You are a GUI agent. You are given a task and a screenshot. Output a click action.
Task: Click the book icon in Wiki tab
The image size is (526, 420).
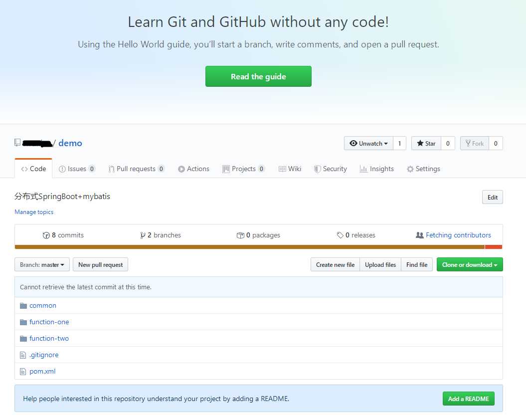click(x=282, y=169)
